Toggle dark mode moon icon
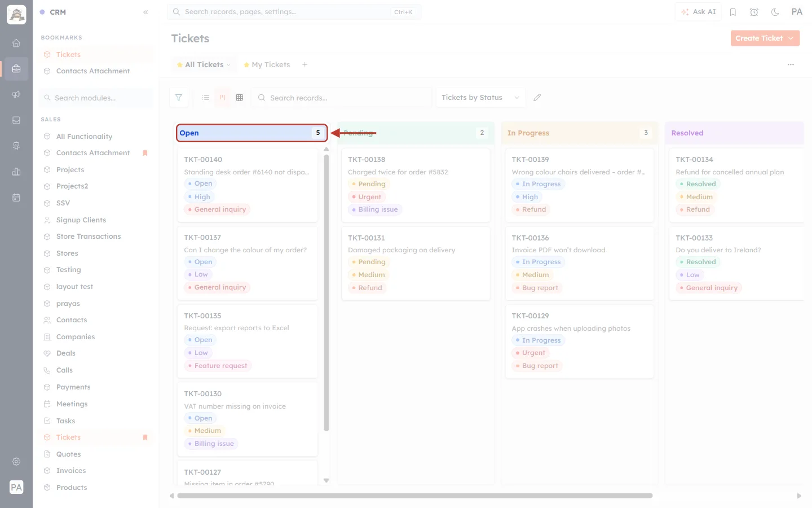 point(775,12)
